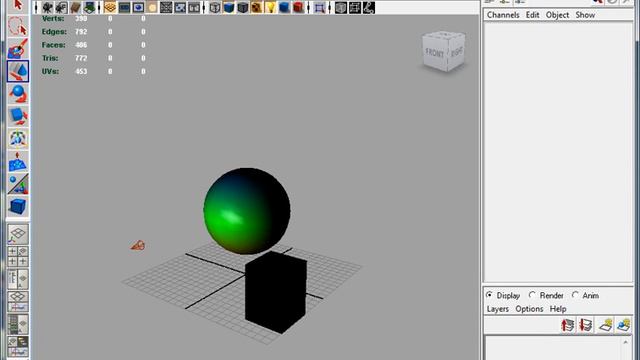Viewport: 640px width, 360px height.
Task: Create a new empty layer
Action: coord(605,325)
